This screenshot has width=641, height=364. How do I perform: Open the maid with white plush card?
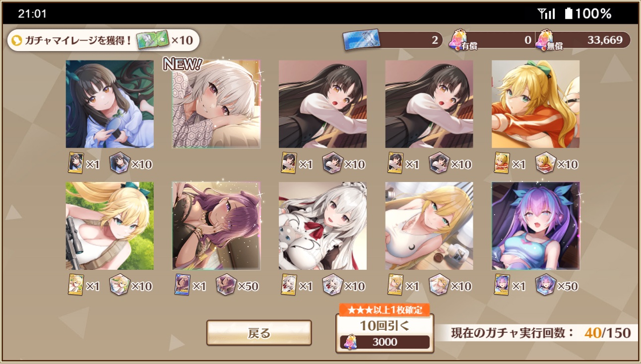coord(322,226)
